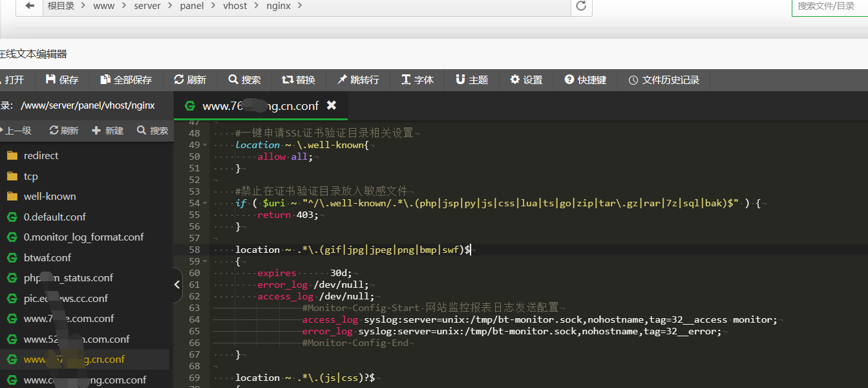This screenshot has width=868, height=388.
Task: Select the highlighted .cn.conf file in sidebar
Action: click(84, 359)
